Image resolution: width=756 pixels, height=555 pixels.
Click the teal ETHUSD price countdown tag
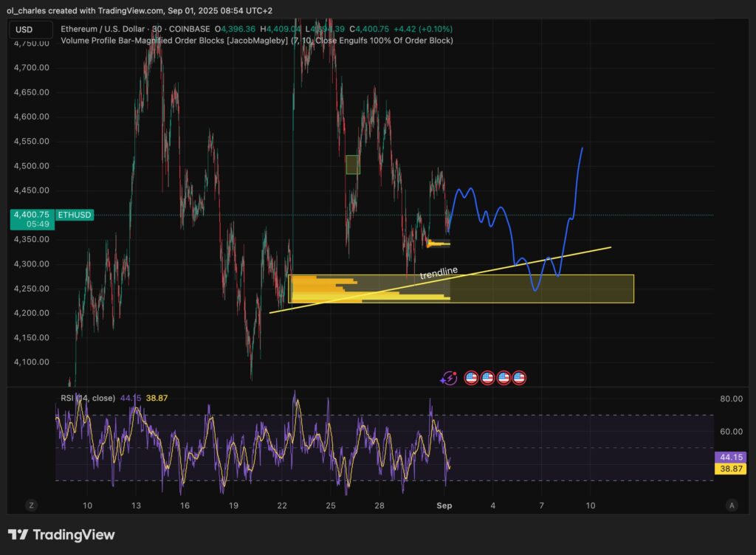coord(32,218)
